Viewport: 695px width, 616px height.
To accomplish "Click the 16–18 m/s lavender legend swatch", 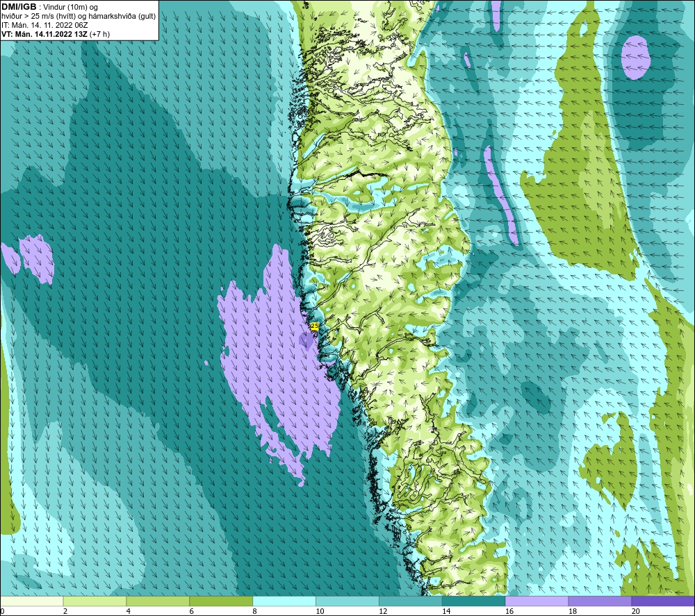I will [x=537, y=601].
